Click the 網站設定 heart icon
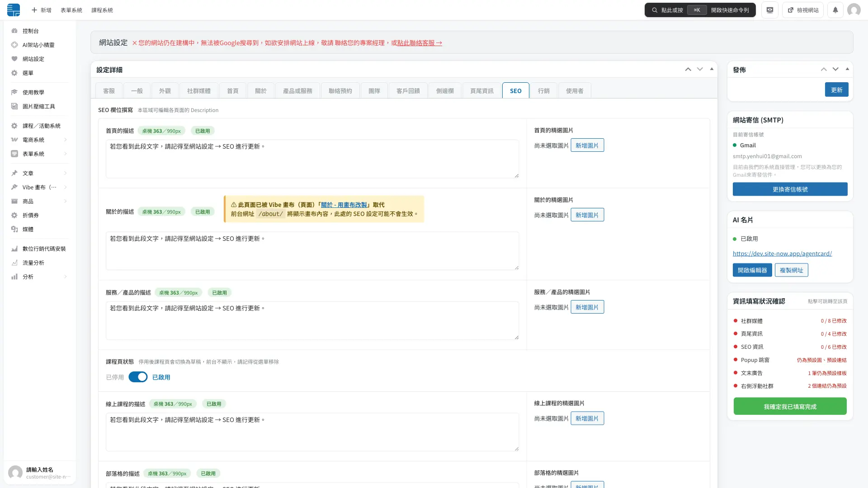Screen dimensions: 868x488 pyautogui.click(x=14, y=59)
